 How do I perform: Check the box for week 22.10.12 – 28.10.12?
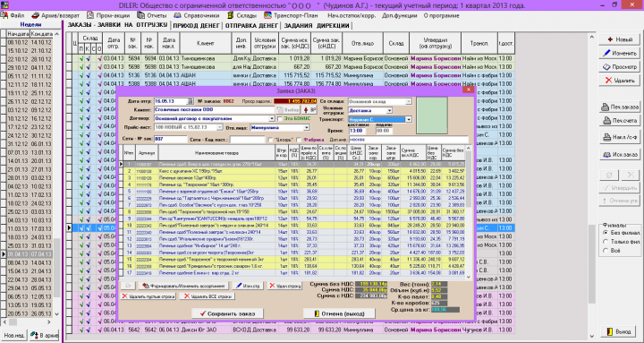(4, 59)
